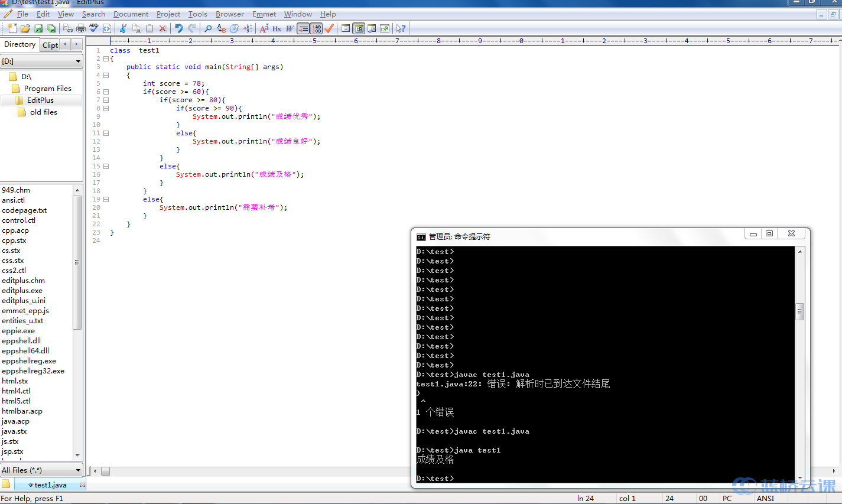Click the Undo arrow icon
The width and height of the screenshot is (842, 504).
[x=178, y=28]
